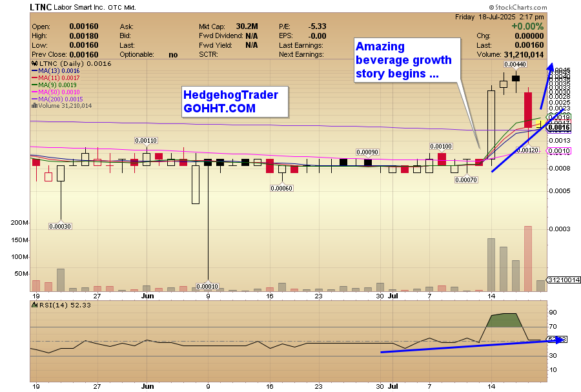Click the bold 0.0016 current price tag
The height and width of the screenshot is (392, 581).
[559, 127]
